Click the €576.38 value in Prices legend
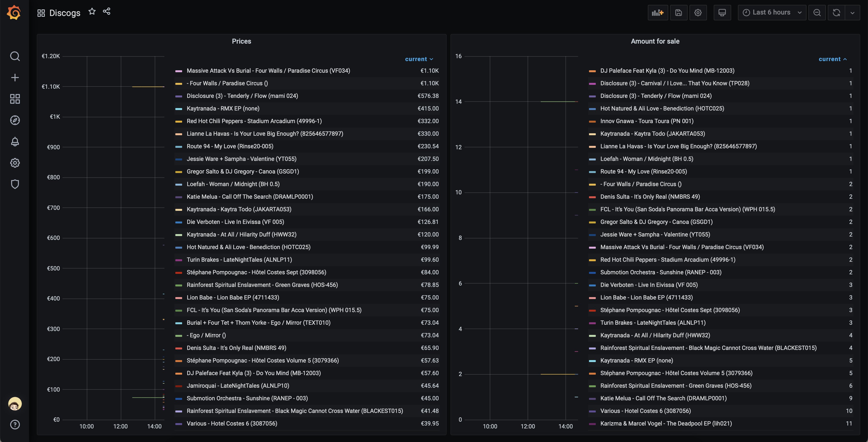Viewport: 868px width, 442px height. pyautogui.click(x=428, y=96)
